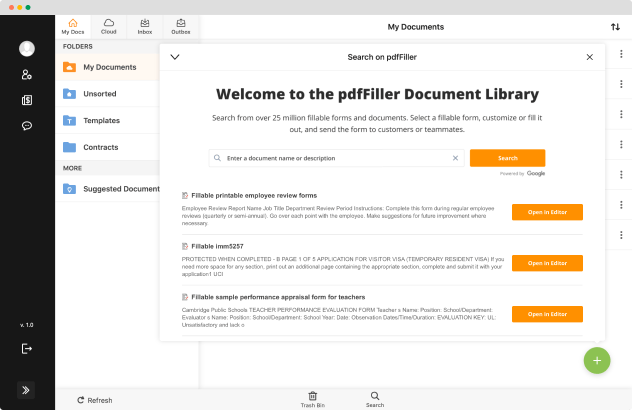This screenshot has height=410, width=632.
Task: Open team members settings icon
Action: pos(27,75)
